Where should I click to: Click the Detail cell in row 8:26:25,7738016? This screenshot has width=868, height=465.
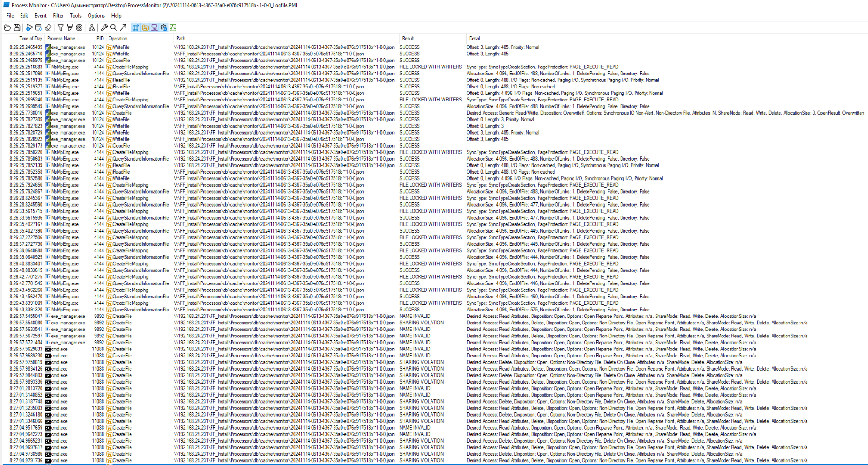tap(665, 113)
